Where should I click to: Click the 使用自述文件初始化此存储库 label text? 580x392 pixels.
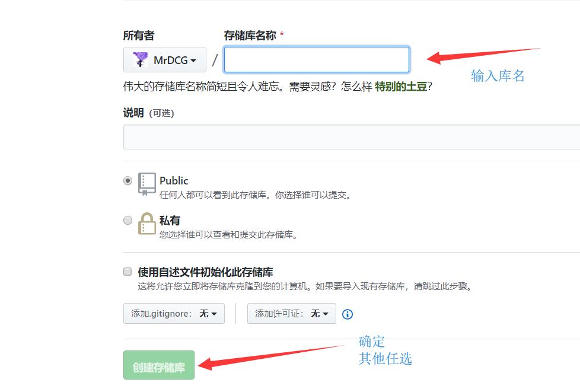[203, 271]
